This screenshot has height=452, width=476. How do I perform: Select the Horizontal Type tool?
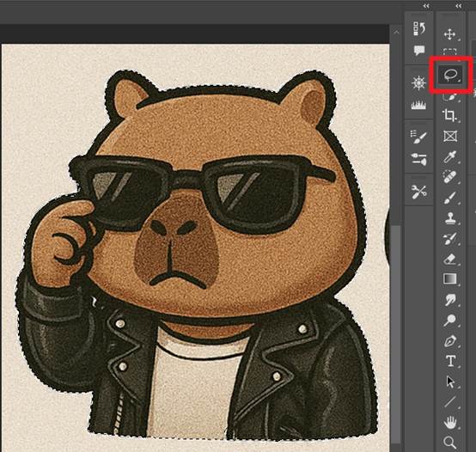pyautogui.click(x=450, y=361)
